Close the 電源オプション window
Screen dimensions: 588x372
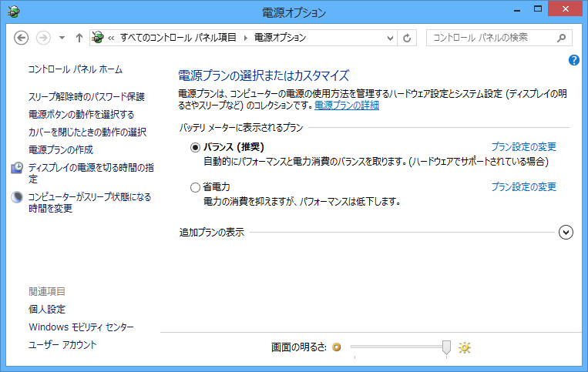coord(565,9)
